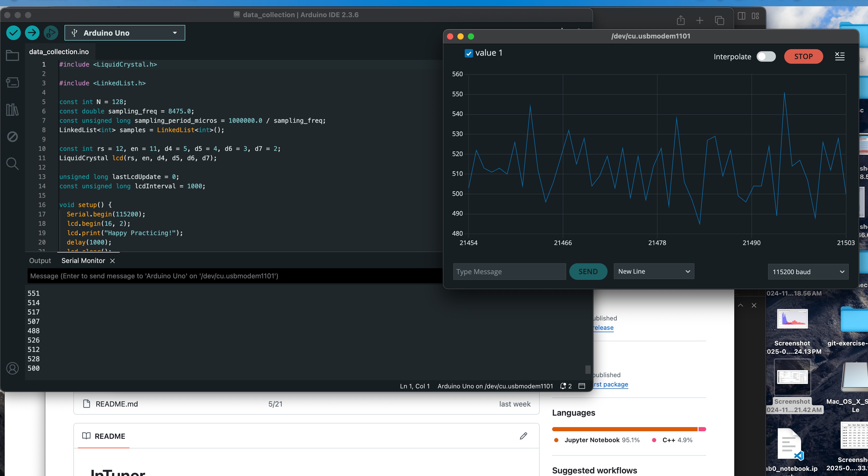Click the serial value 551
868x476 pixels.
[33, 293]
